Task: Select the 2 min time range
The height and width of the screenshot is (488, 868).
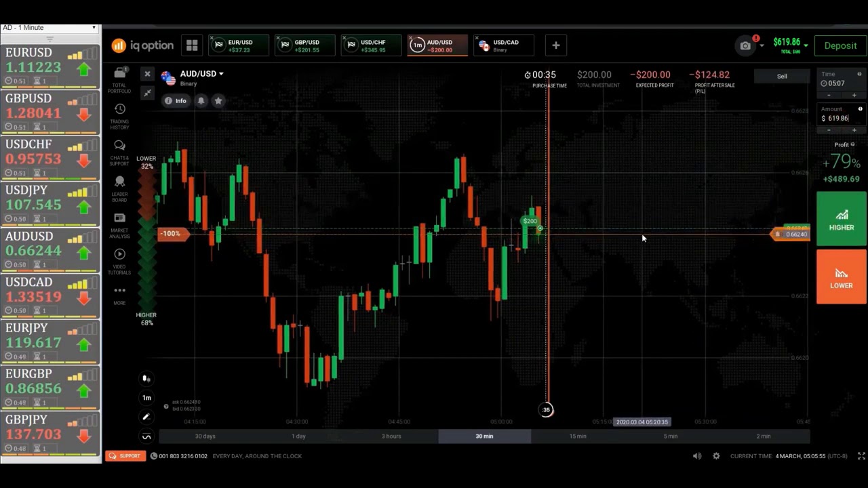Action: (764, 436)
